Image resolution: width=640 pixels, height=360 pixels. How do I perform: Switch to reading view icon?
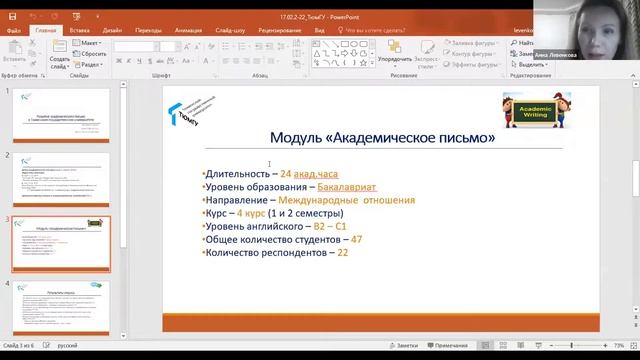click(x=521, y=345)
